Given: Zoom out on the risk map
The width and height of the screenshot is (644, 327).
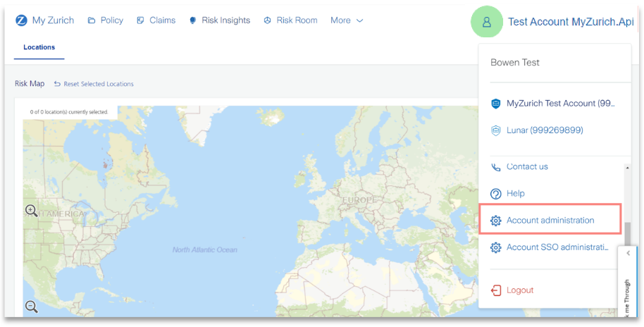Looking at the screenshot, I should tap(31, 307).
